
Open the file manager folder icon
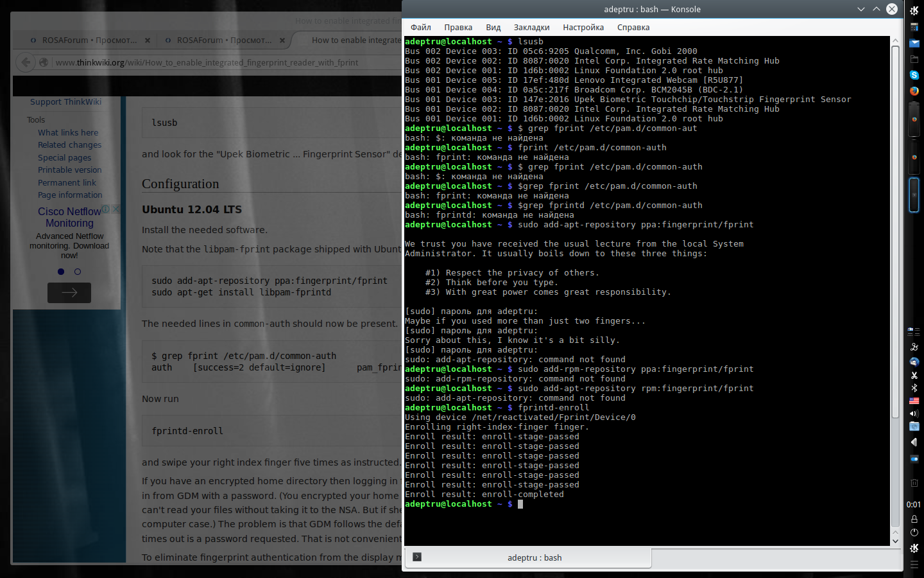(914, 59)
